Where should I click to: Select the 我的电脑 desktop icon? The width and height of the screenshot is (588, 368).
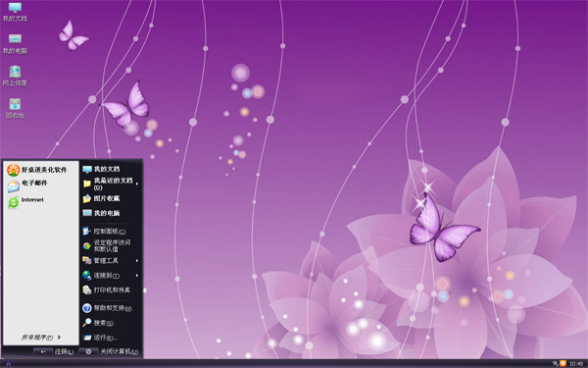pos(15,44)
